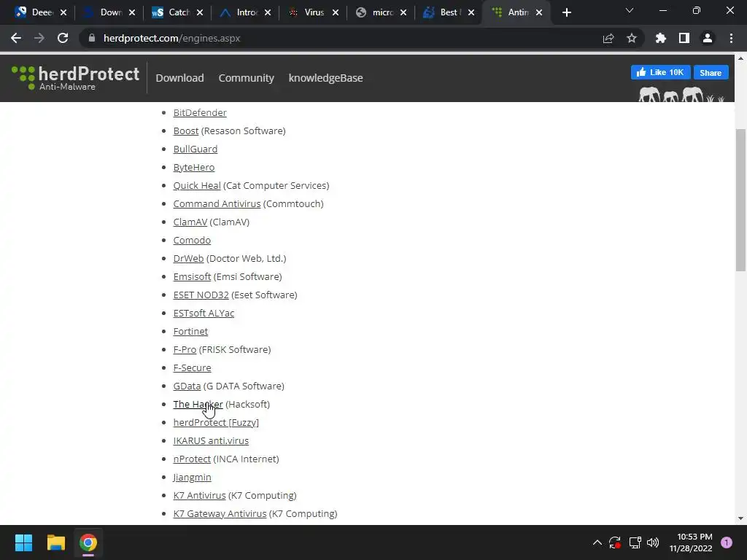Image resolution: width=747 pixels, height=560 pixels.
Task: Open the Emsisoft link
Action: 192,276
